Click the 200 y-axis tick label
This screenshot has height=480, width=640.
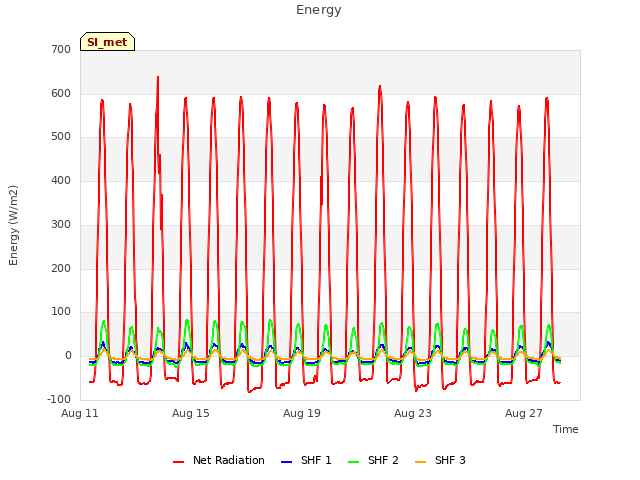coord(61,268)
